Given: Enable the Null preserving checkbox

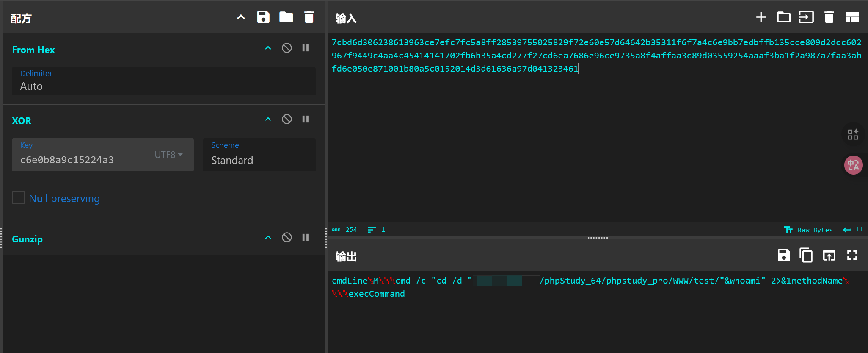Looking at the screenshot, I should coord(19,197).
